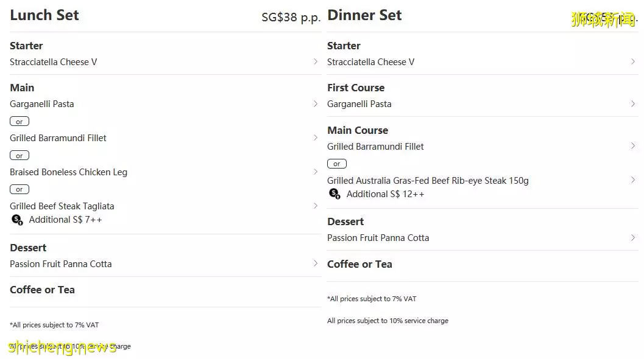Click the or badge in Dinner Main Course
This screenshot has height=359, width=644.
[x=337, y=164]
